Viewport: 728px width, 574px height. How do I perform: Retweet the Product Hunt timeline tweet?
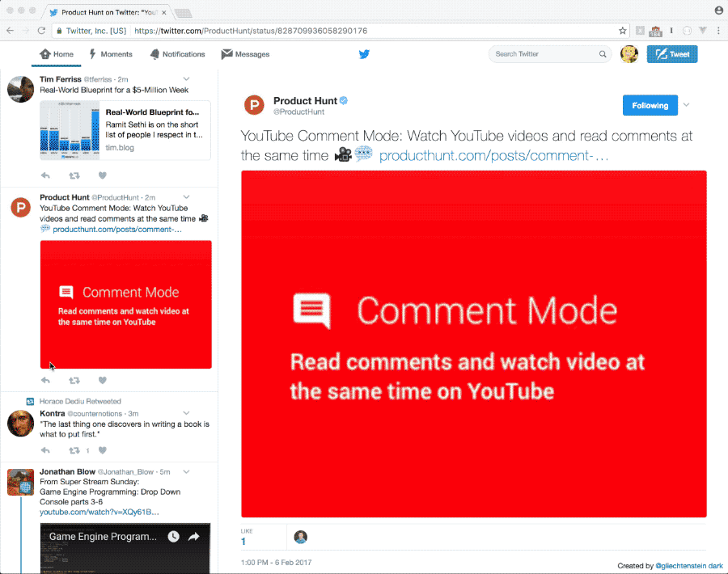[74, 381]
